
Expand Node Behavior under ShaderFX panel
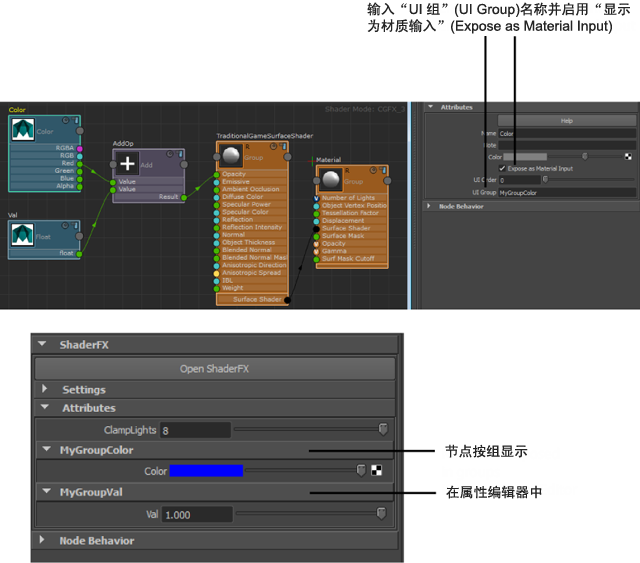[42, 540]
